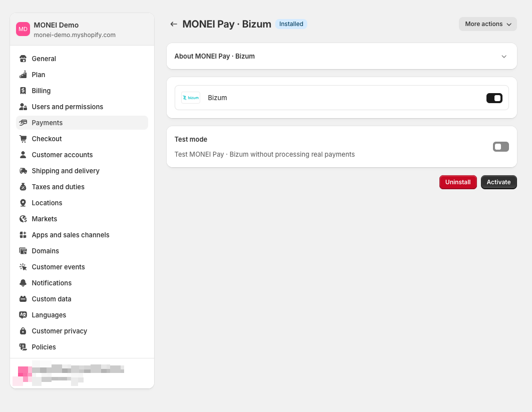Click the Apps and sales channels grid icon
Viewport: 532px width, 412px height.
pos(23,235)
